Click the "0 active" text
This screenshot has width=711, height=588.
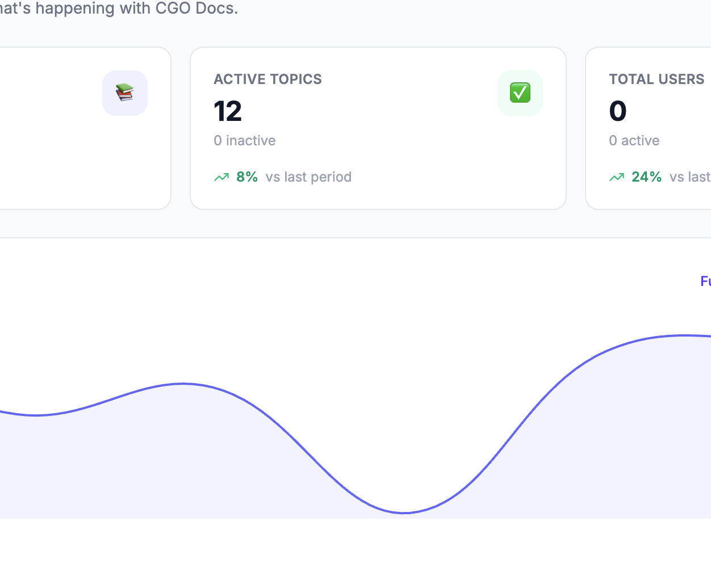point(634,140)
